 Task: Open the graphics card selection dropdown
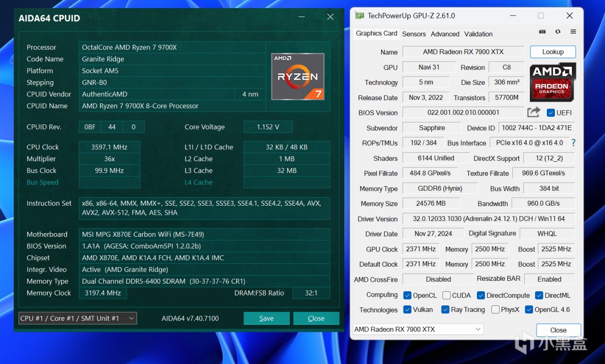(418, 329)
